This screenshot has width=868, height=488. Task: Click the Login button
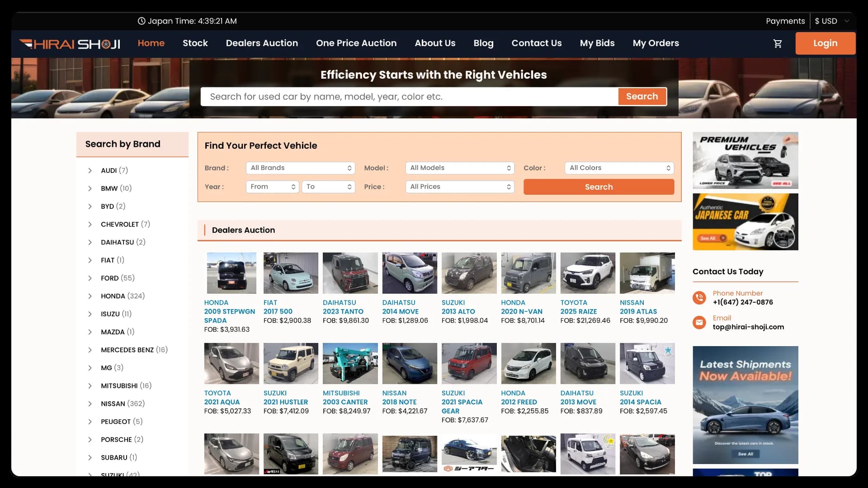[825, 43]
